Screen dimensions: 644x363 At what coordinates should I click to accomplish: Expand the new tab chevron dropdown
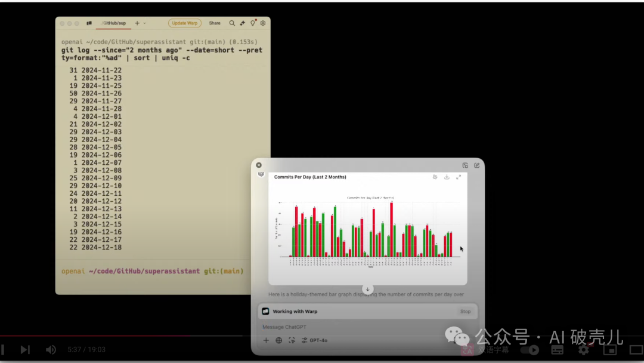[x=144, y=23]
